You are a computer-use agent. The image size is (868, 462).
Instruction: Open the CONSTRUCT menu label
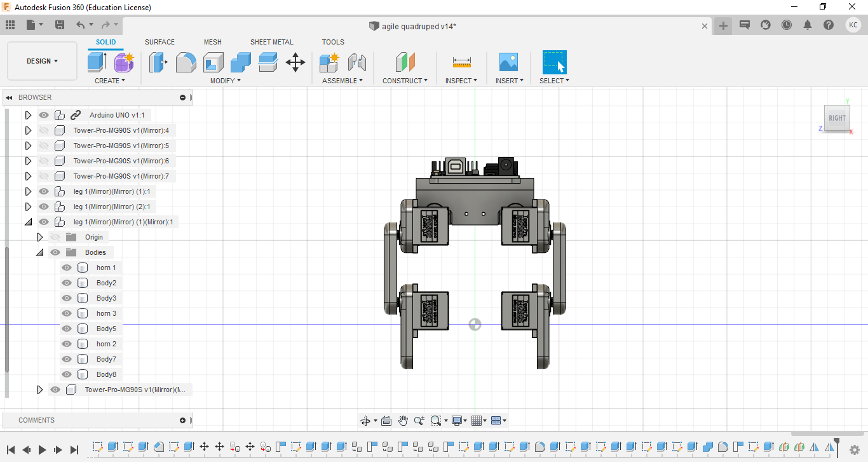coord(405,81)
